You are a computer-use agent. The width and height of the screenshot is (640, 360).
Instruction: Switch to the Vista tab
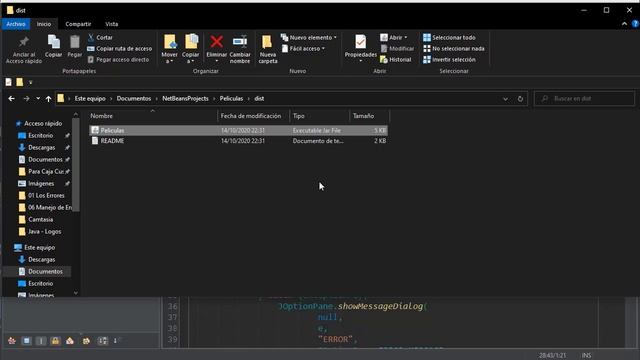(x=111, y=24)
